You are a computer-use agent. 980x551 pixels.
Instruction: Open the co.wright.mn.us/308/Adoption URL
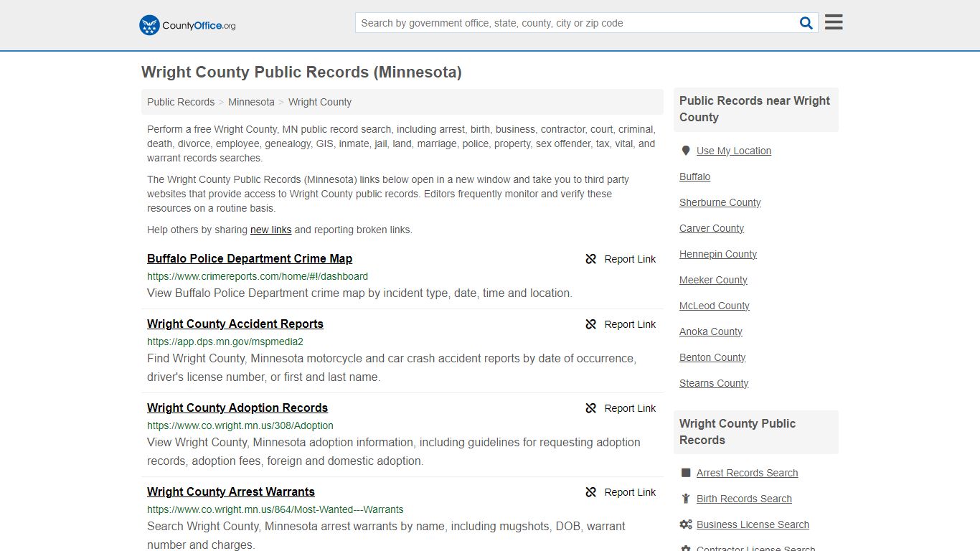tap(240, 425)
